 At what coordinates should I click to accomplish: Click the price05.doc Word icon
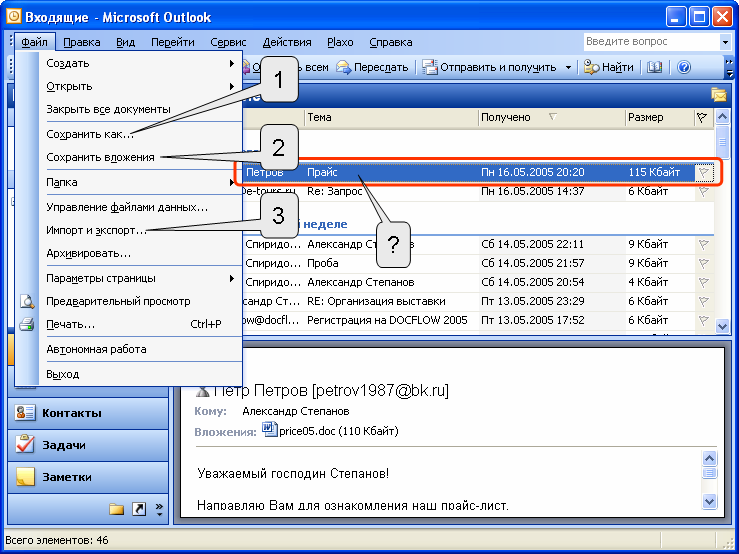coord(270,430)
